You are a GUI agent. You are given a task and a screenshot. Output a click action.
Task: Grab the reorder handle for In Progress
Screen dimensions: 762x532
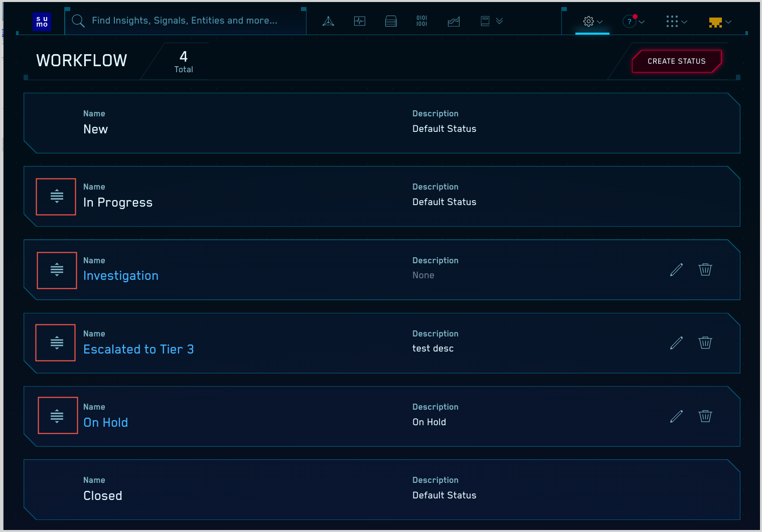coord(57,197)
